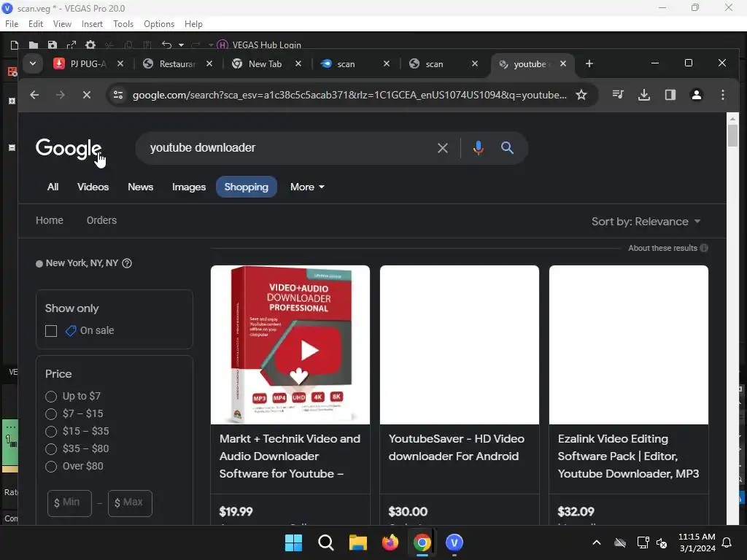Bookmark this page with star icon
The width and height of the screenshot is (747, 560).
(581, 95)
